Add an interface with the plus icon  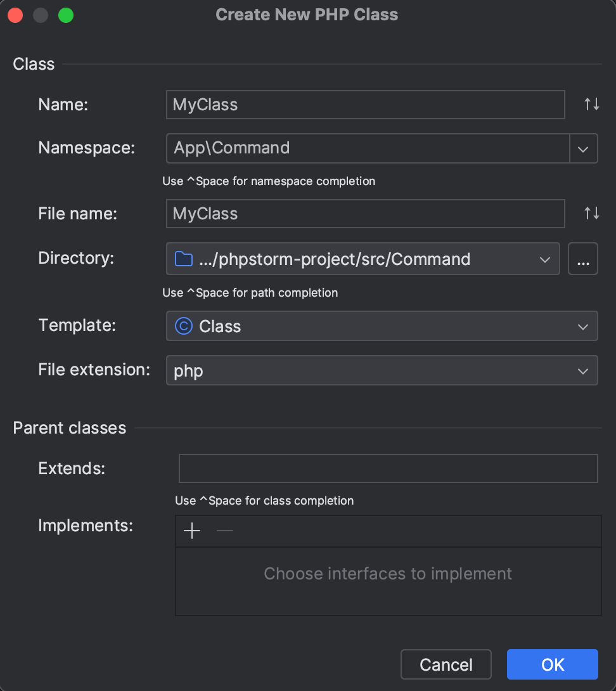tap(191, 531)
